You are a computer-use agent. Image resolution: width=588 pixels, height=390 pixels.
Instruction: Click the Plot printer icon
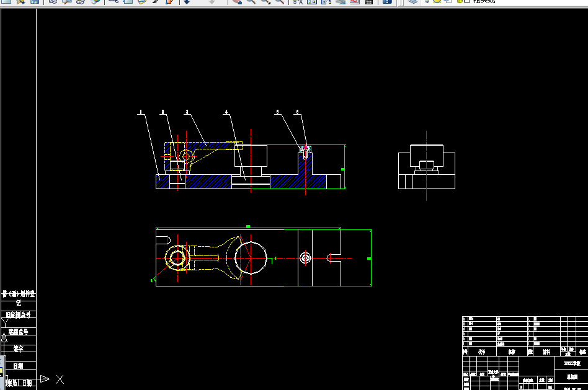(53, 1)
